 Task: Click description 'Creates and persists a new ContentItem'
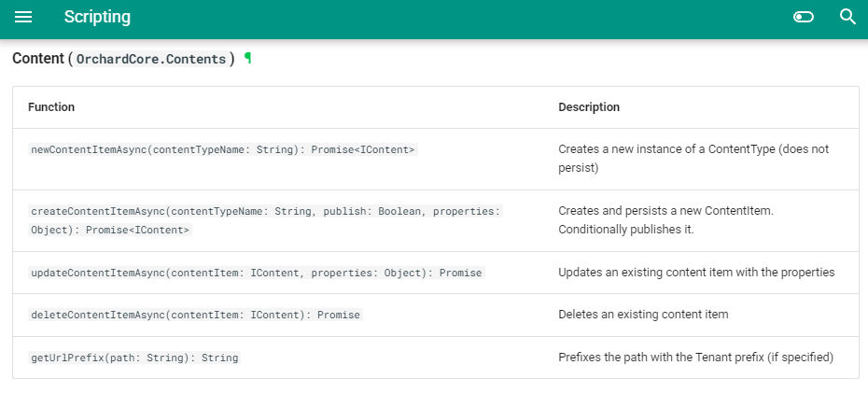tap(667, 219)
